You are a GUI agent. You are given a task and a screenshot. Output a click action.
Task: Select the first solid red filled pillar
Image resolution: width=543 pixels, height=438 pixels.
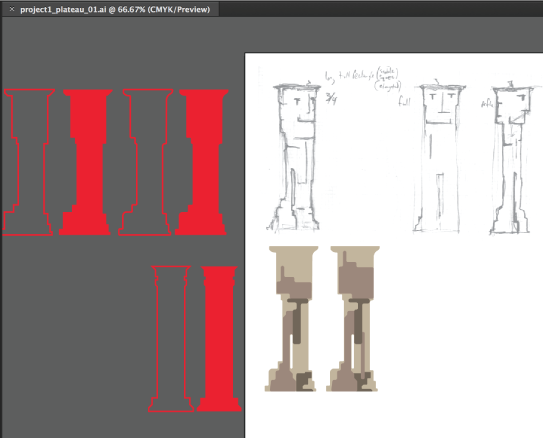pos(86,162)
